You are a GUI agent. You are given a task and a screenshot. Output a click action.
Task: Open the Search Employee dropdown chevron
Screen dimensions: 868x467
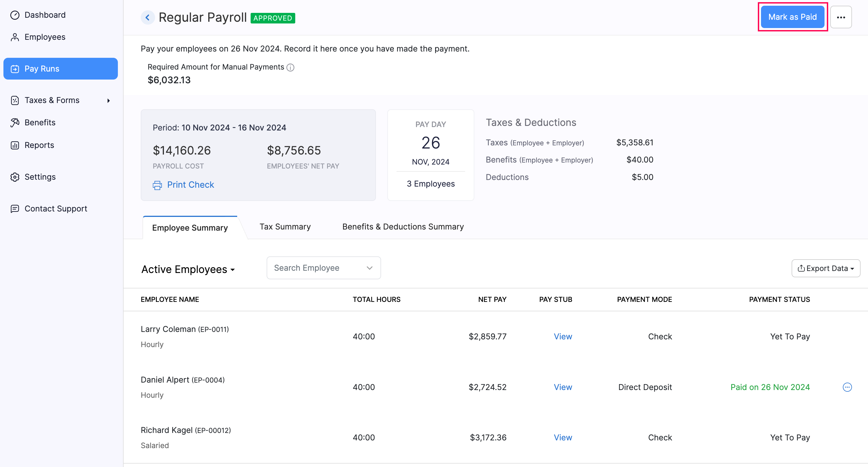point(369,268)
